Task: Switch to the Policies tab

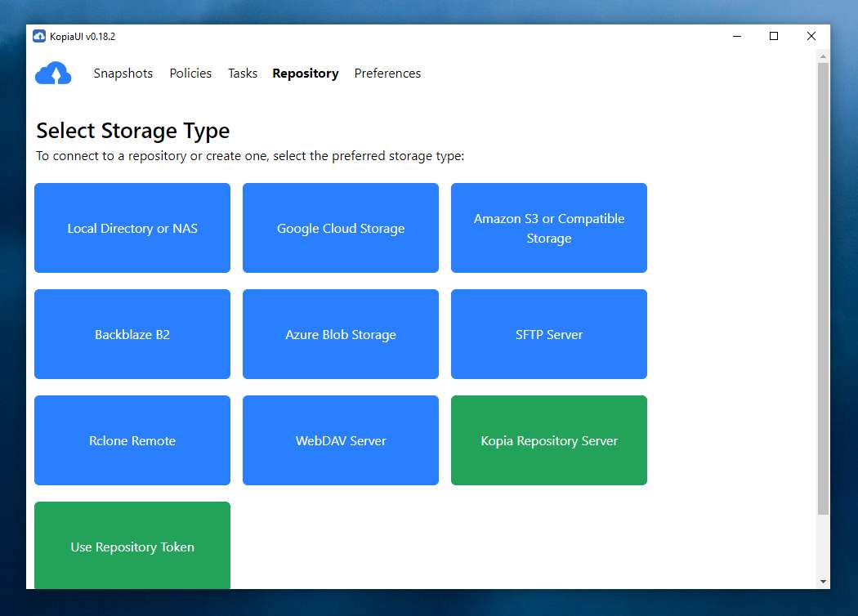Action: [x=190, y=74]
